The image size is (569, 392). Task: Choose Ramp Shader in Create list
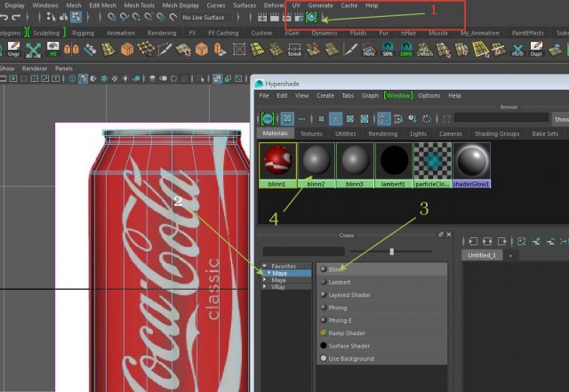tap(347, 333)
